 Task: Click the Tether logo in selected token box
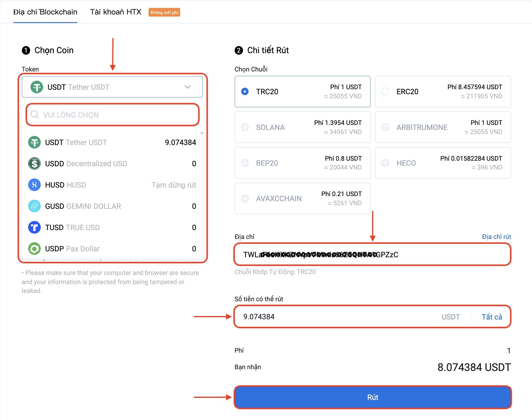[x=37, y=87]
